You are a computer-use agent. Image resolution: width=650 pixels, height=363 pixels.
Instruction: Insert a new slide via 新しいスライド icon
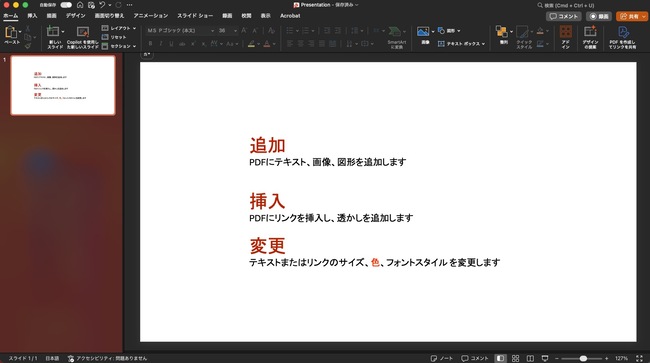click(x=53, y=31)
